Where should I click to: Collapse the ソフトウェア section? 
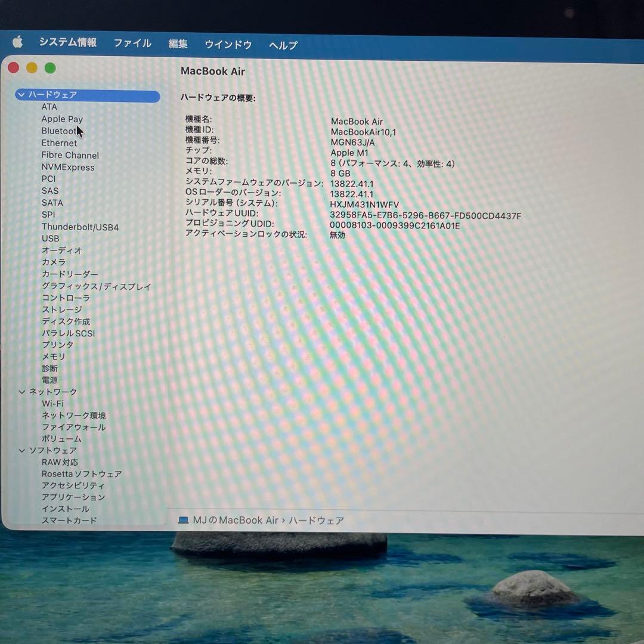pyautogui.click(x=21, y=450)
